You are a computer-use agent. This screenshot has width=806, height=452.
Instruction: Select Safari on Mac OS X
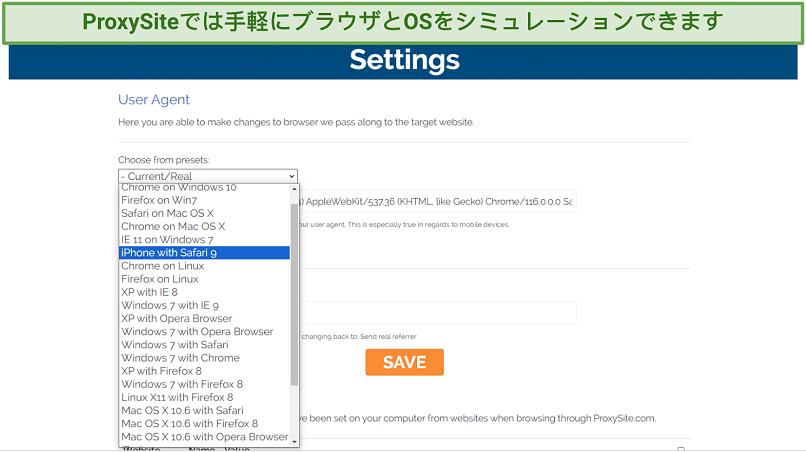(205, 213)
